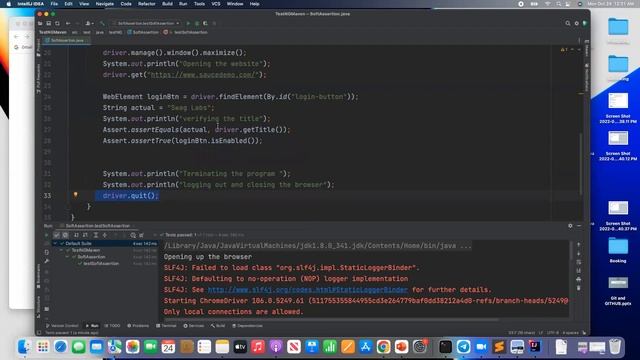Open the TODO tool window
Screen dimensions: 640x360
pyautogui.click(x=112, y=326)
